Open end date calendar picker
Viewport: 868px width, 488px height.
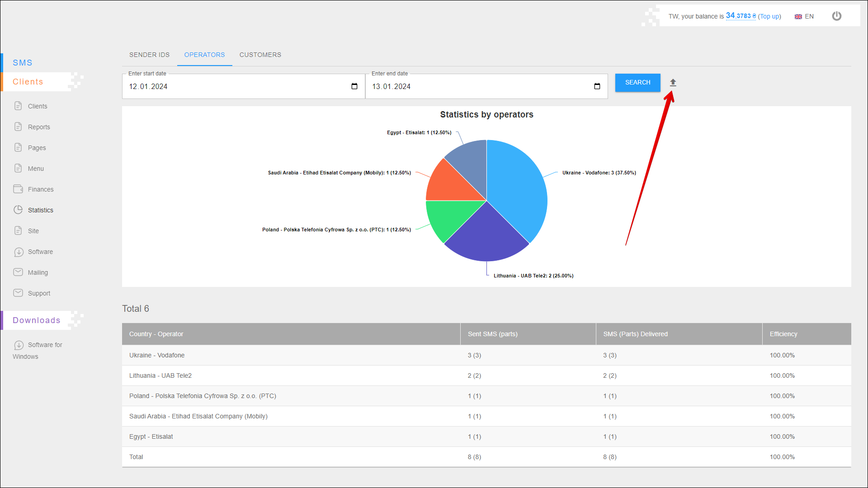click(x=597, y=86)
